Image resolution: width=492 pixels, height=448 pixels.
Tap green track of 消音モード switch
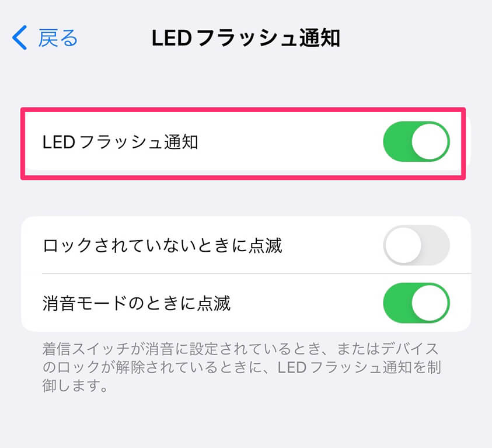pos(397,303)
